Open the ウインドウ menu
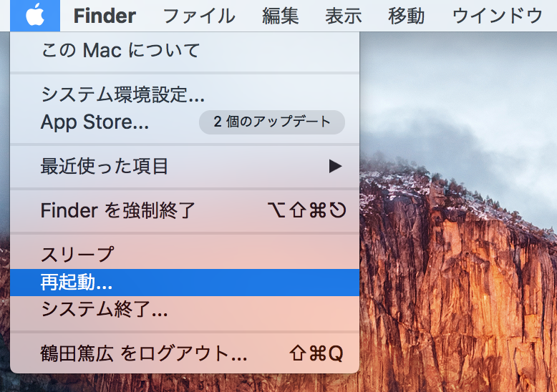This screenshot has width=557, height=392. 498,16
